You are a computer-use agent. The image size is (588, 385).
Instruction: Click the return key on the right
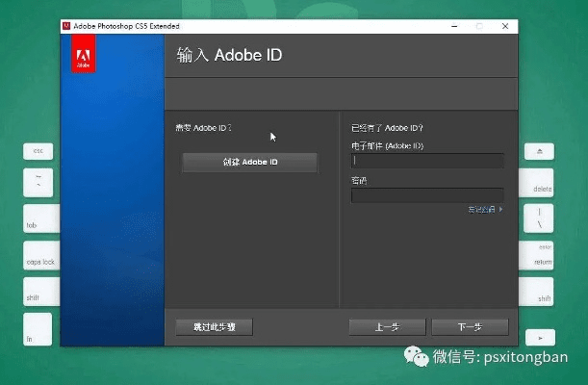coord(539,256)
